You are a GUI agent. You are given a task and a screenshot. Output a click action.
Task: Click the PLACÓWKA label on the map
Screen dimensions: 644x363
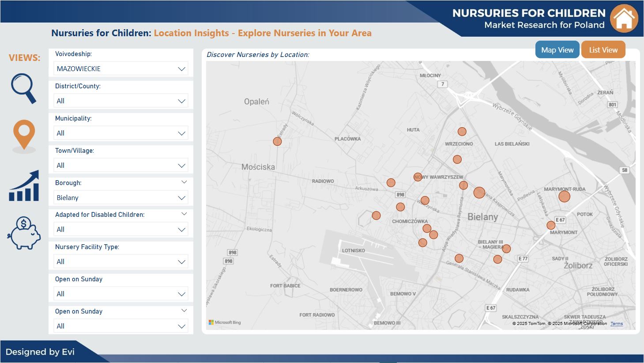click(348, 139)
